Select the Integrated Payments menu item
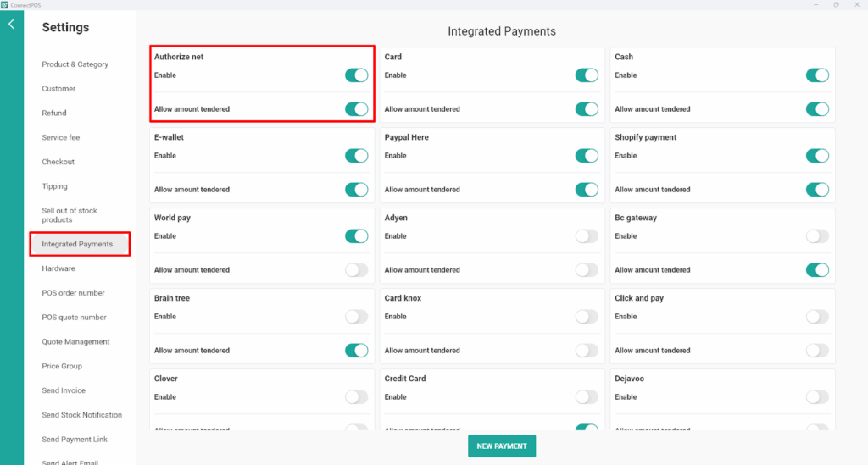 click(x=78, y=245)
